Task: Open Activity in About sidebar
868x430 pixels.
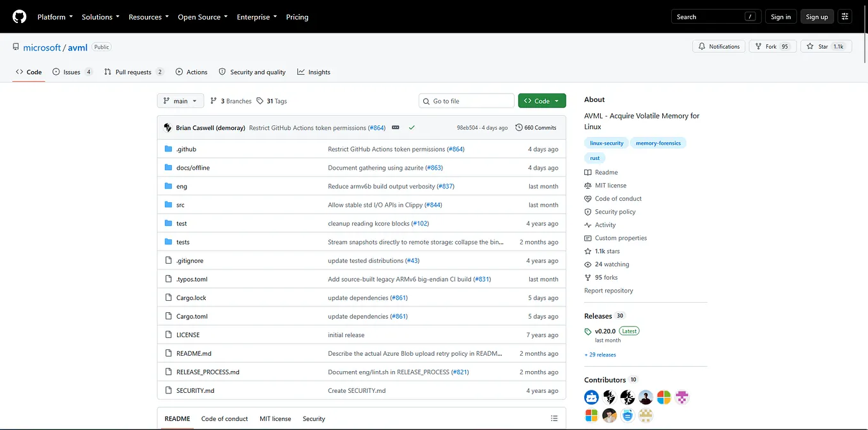Action: pyautogui.click(x=605, y=225)
